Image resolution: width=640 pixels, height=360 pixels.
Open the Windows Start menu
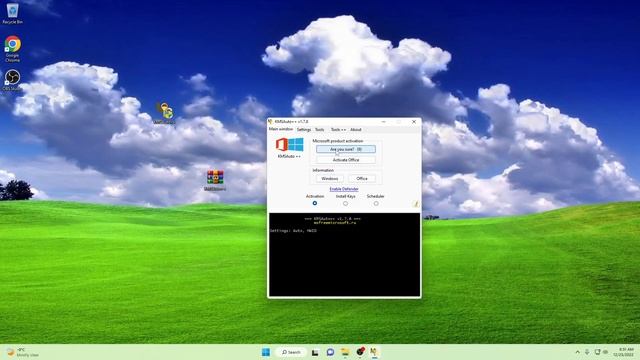pos(266,352)
